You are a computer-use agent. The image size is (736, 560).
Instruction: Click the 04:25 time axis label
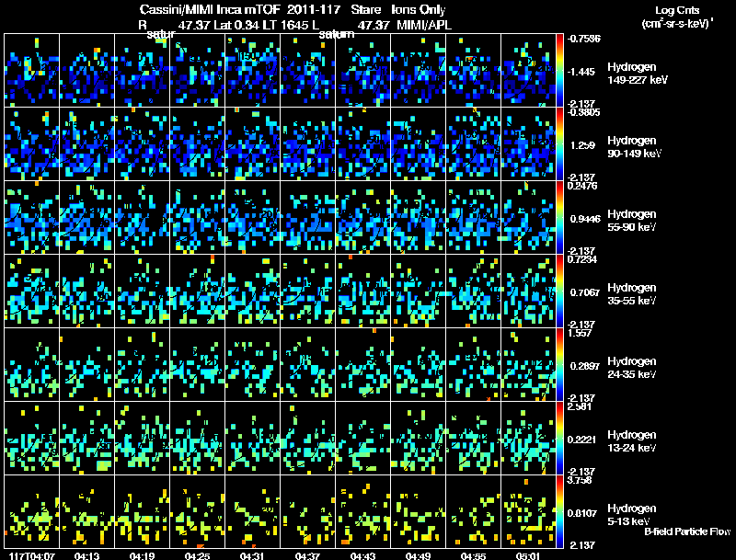[197, 555]
